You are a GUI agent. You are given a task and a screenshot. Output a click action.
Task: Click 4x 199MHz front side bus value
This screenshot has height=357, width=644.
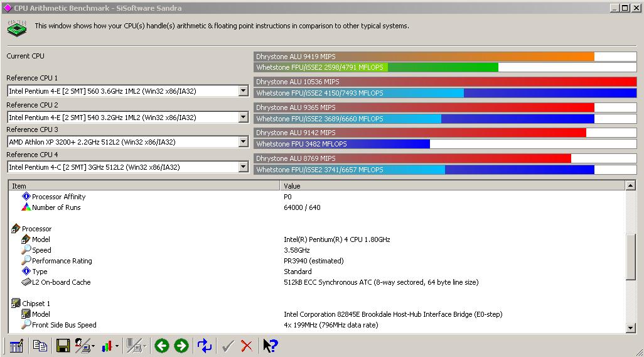pyautogui.click(x=331, y=325)
